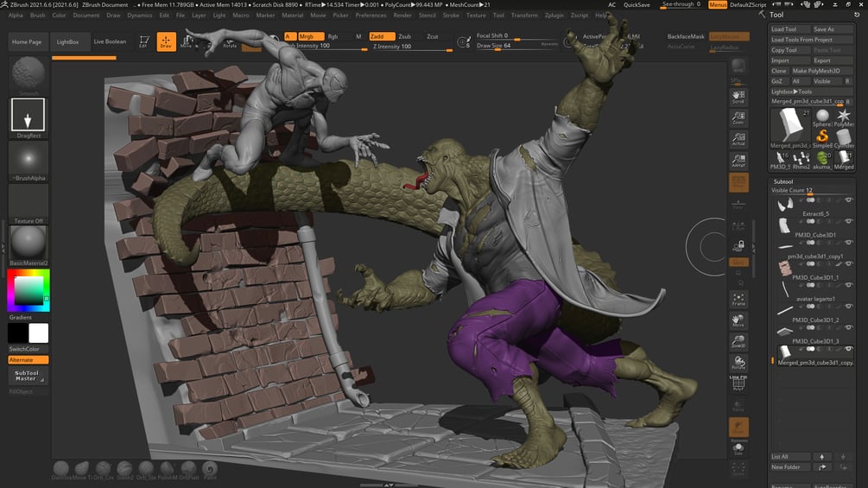Open the BrushAlpha selector
Viewport: 868px width, 488px height.
[29, 161]
